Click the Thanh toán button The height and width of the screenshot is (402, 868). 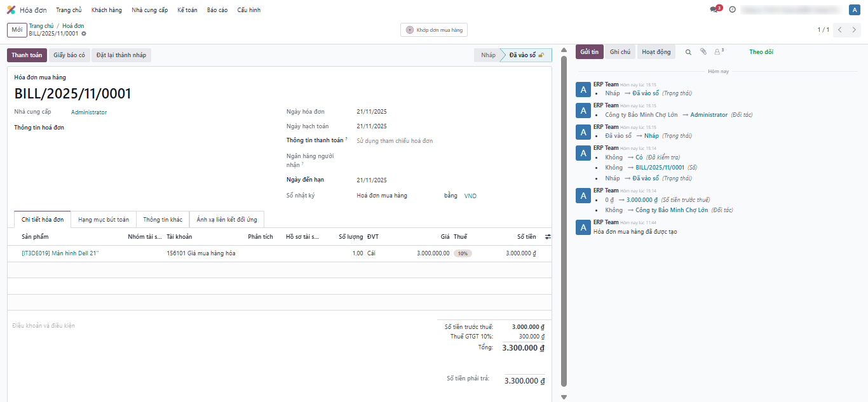[x=27, y=55]
